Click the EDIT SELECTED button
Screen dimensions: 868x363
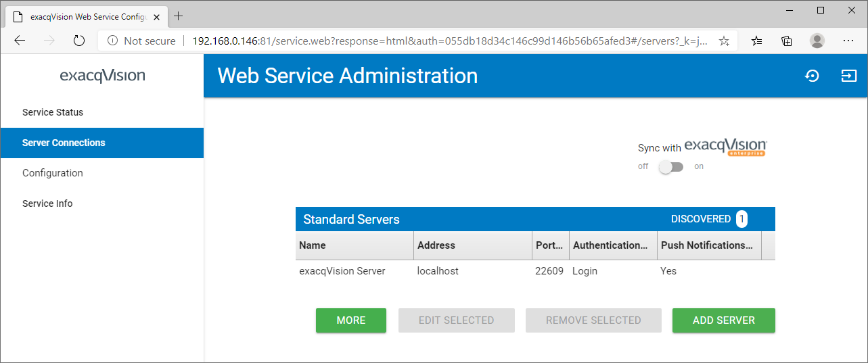click(x=457, y=320)
